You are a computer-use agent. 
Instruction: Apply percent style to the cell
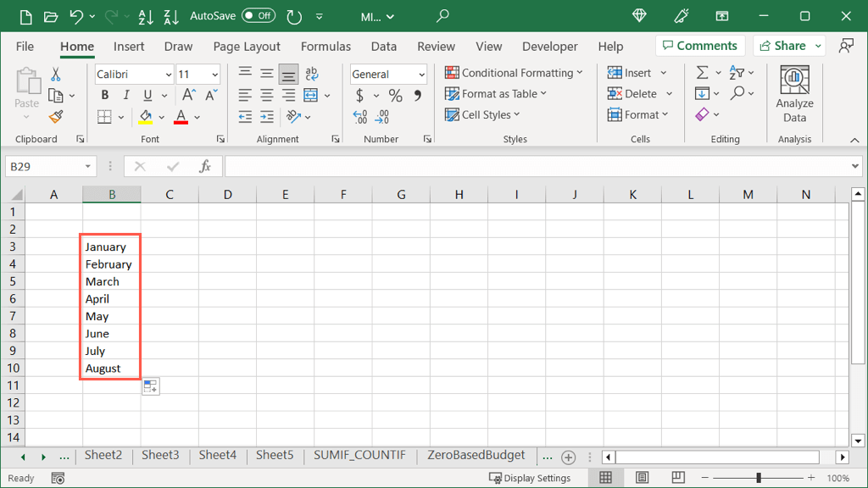395,96
